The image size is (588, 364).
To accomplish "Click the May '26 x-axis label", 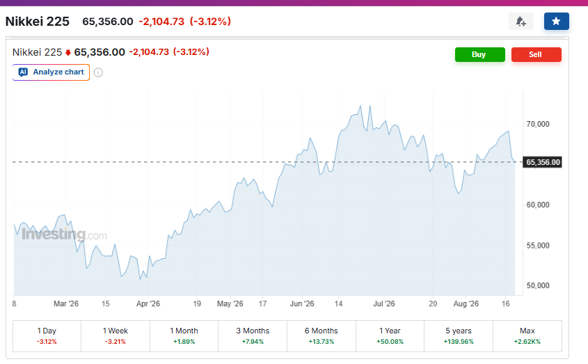I will click(230, 303).
